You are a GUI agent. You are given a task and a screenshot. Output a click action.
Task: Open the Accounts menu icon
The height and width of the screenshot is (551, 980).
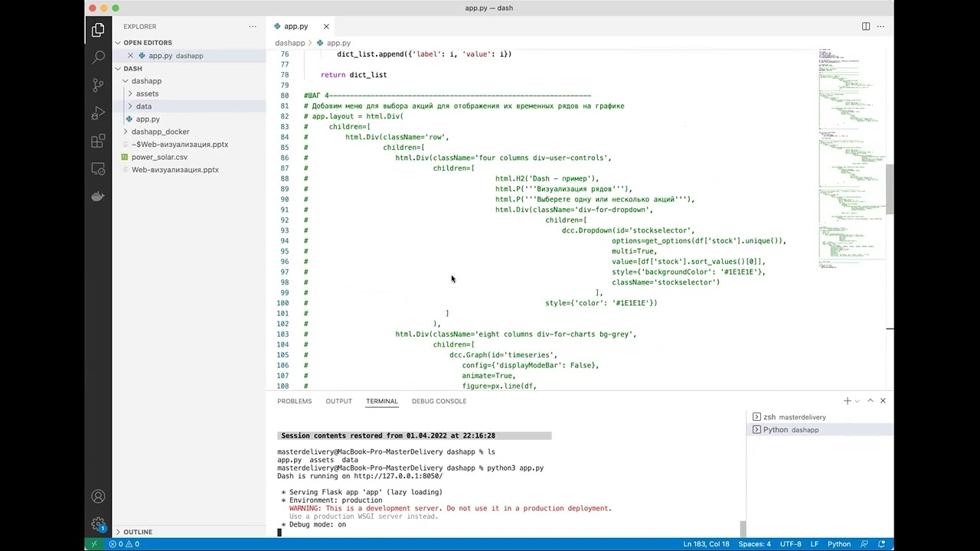(98, 497)
